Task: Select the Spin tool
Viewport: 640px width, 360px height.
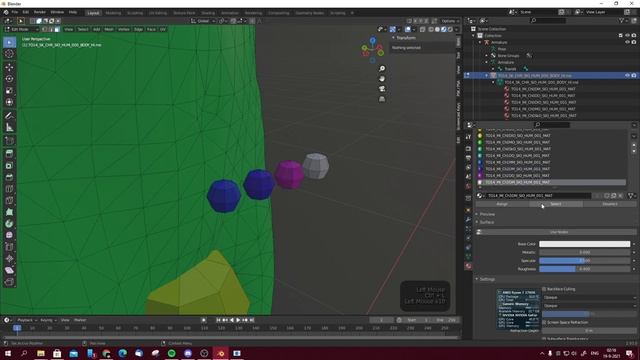Action: pos(9,224)
